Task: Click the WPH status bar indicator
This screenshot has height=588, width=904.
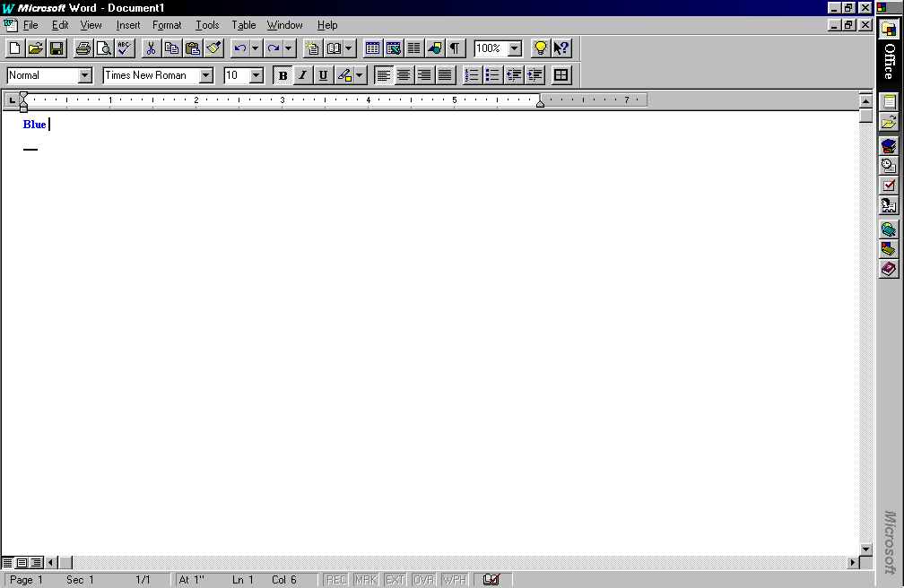Action: [455, 579]
